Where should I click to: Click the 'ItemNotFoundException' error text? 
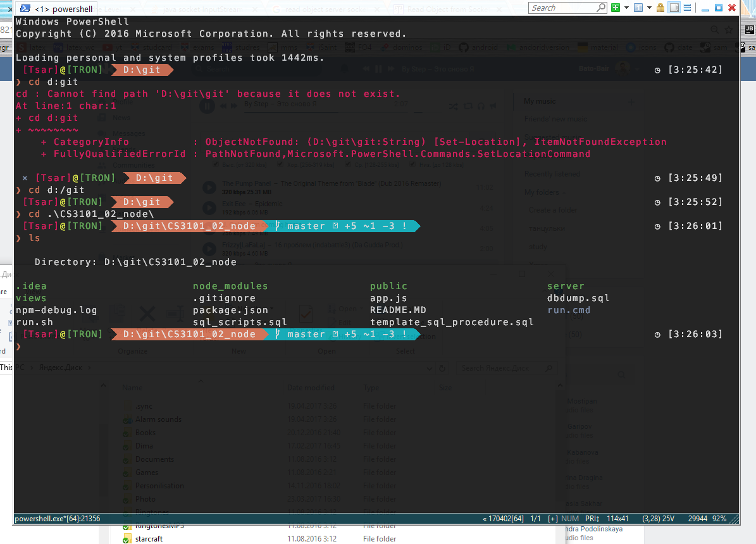tap(600, 142)
